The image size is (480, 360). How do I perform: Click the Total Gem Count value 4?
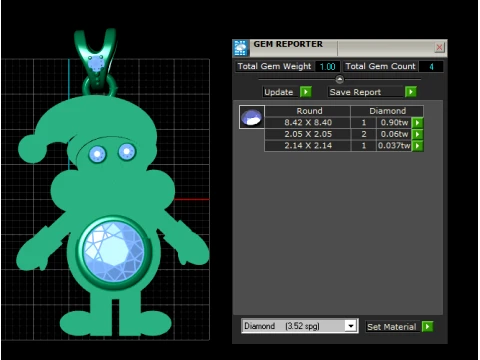(x=431, y=67)
